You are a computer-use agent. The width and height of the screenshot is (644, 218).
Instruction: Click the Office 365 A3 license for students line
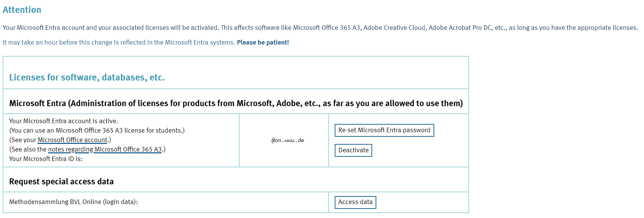click(x=97, y=131)
